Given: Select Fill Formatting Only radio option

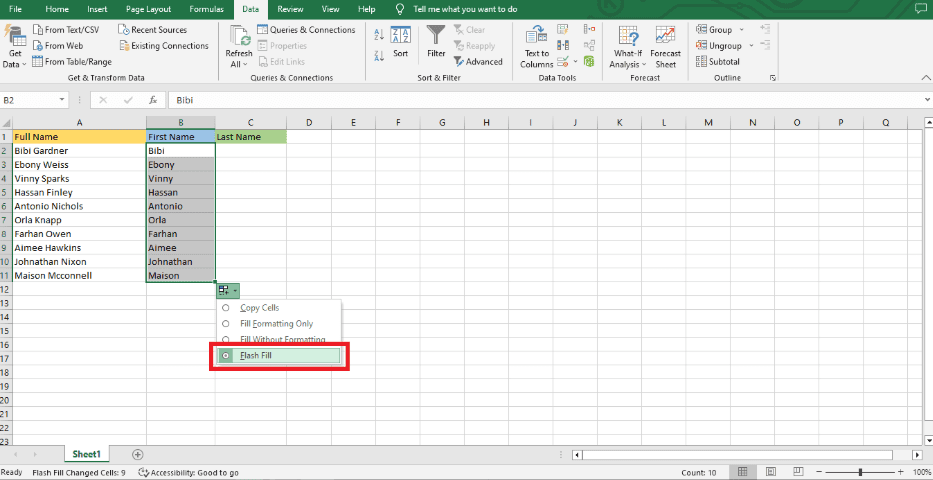Looking at the screenshot, I should coord(226,324).
